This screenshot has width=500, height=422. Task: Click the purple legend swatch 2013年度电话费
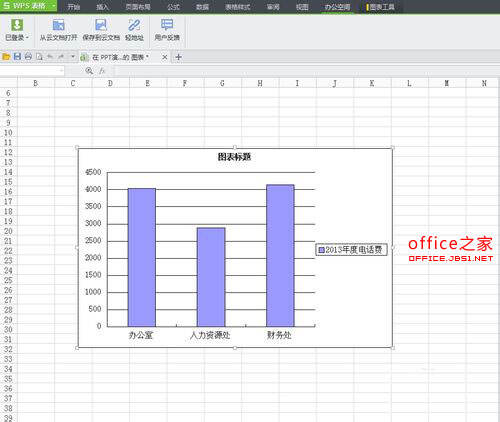pyautogui.click(x=321, y=250)
